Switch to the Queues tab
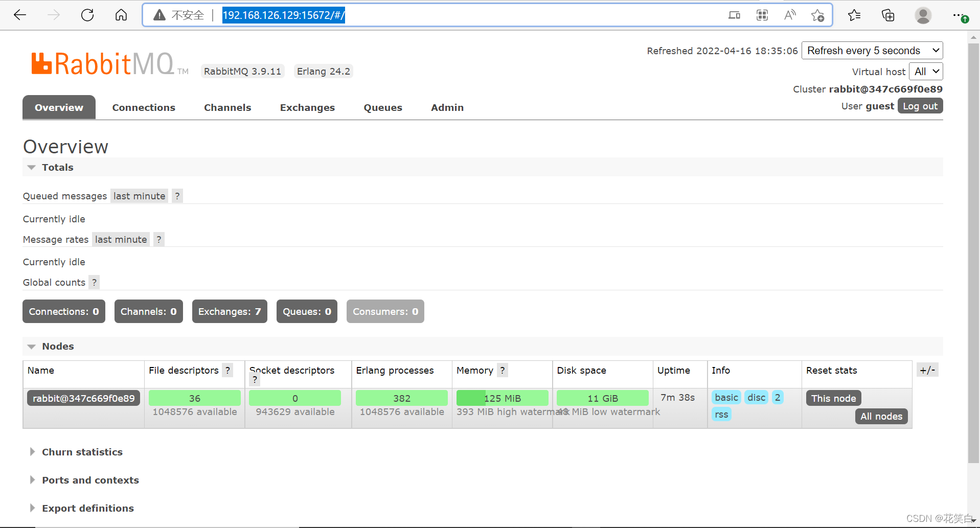The width and height of the screenshot is (980, 528). pos(383,107)
